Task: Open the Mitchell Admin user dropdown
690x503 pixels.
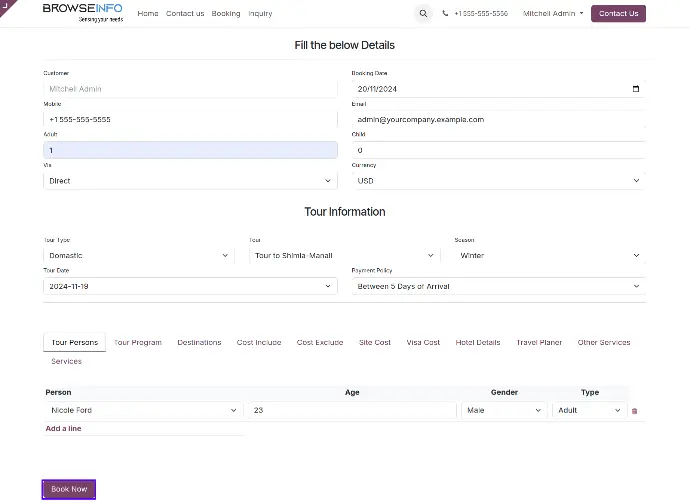Action: pos(553,14)
